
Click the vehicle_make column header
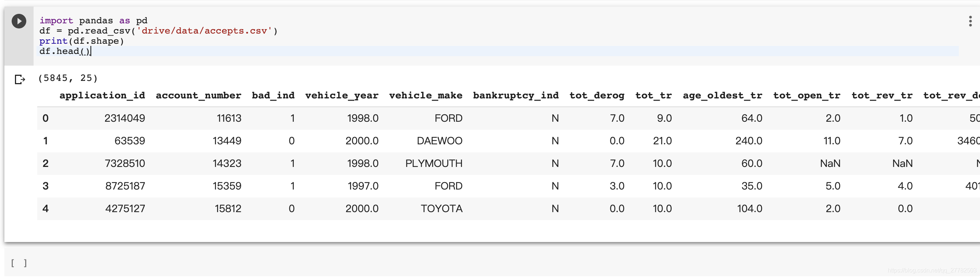pos(426,95)
